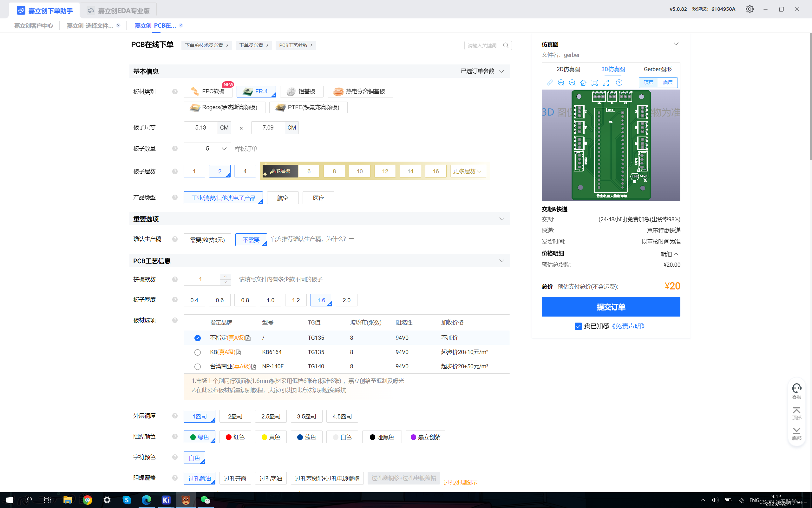This screenshot has height=508, width=812.
Task: Open 过孔处理图示 link
Action: tap(460, 483)
